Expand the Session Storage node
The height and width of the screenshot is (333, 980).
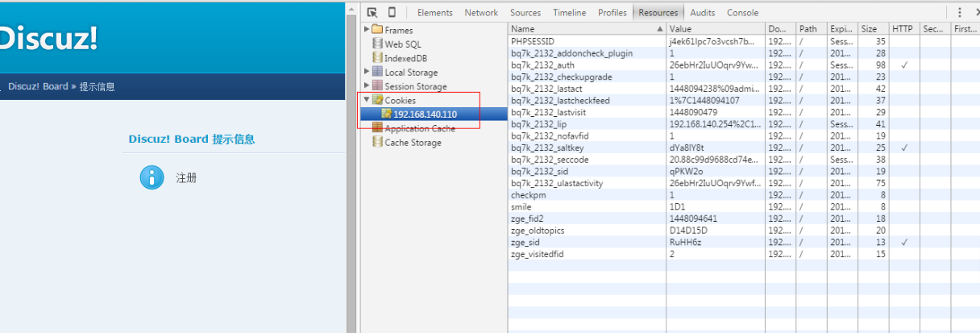pos(367,86)
